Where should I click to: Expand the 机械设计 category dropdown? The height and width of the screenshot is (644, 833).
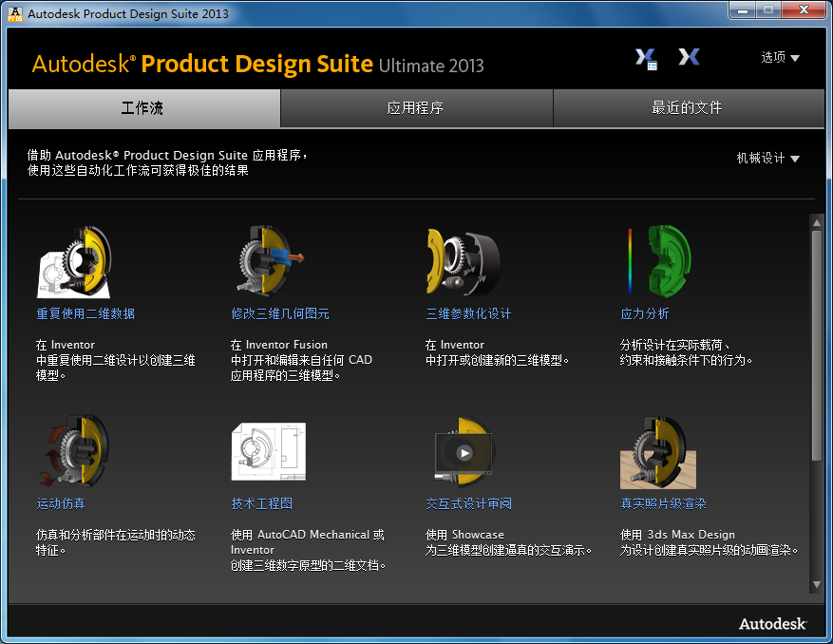[x=767, y=158]
